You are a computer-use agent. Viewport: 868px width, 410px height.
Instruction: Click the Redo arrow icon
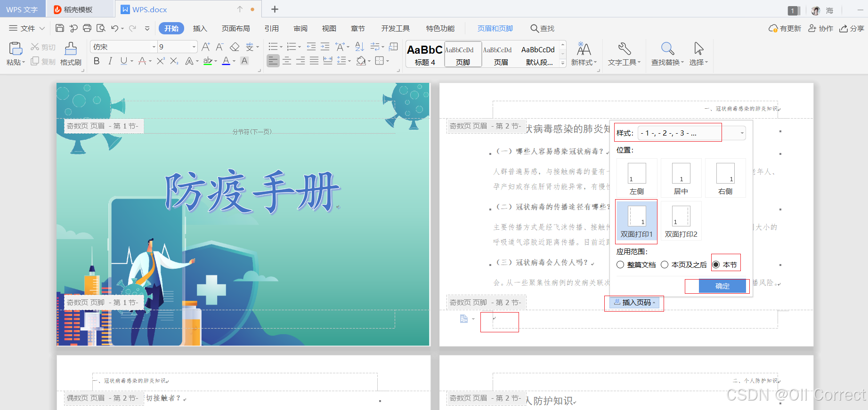132,28
